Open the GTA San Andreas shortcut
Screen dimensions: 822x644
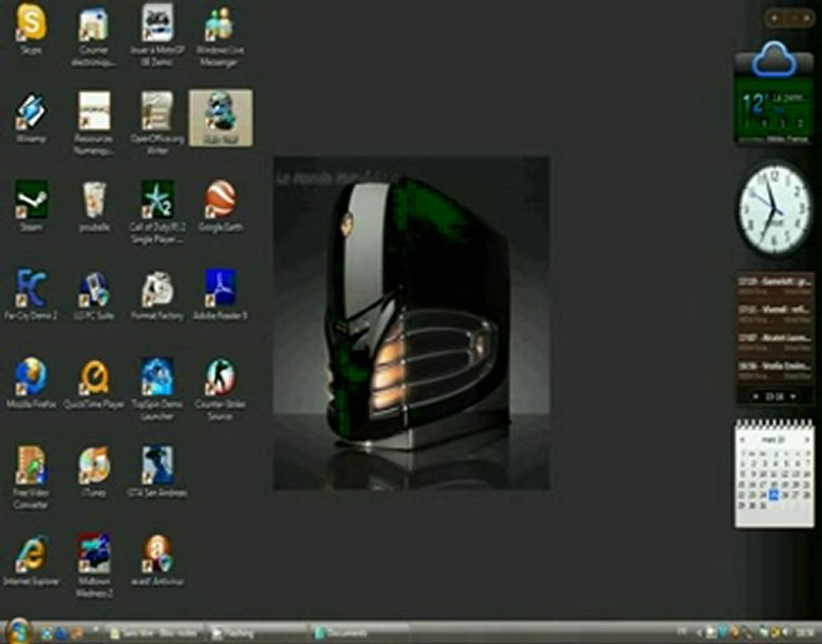pyautogui.click(x=157, y=471)
